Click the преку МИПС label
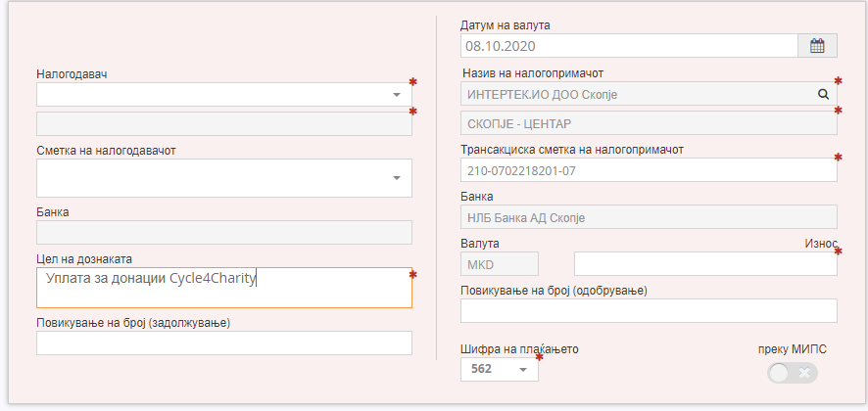The height and width of the screenshot is (411, 868). (x=793, y=349)
